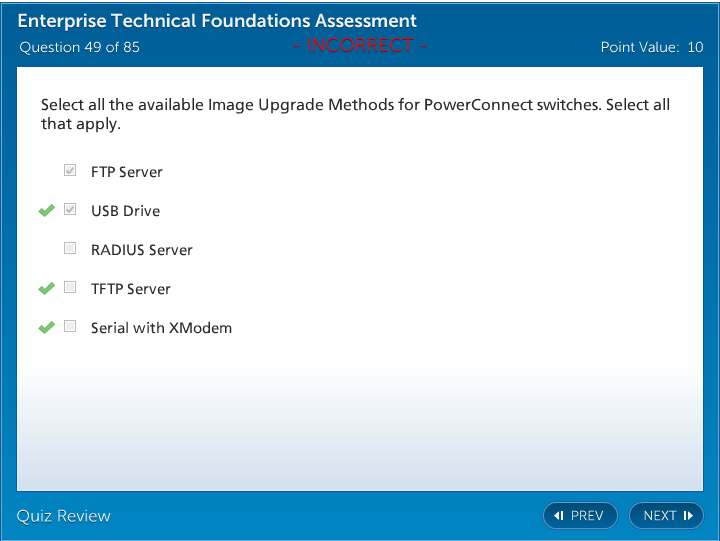Toggle the FTP Server checkbox
Viewport: 720px width, 541px height.
pos(70,171)
